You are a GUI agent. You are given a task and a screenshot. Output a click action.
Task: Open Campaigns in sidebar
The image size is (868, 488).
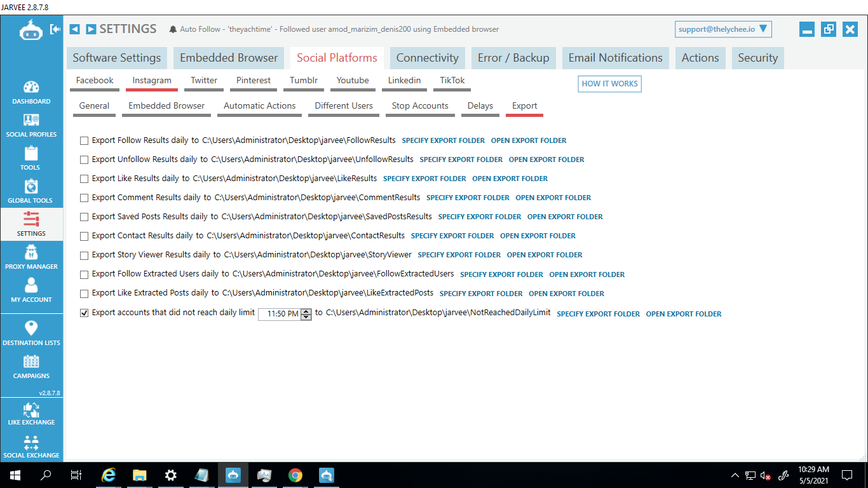[x=31, y=366]
